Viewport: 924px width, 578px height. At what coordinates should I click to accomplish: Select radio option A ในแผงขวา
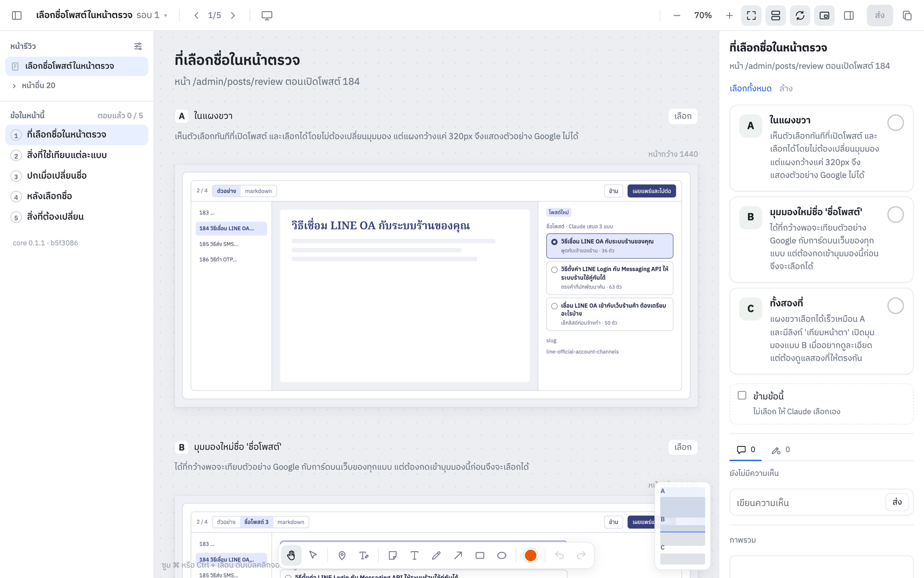tap(896, 123)
